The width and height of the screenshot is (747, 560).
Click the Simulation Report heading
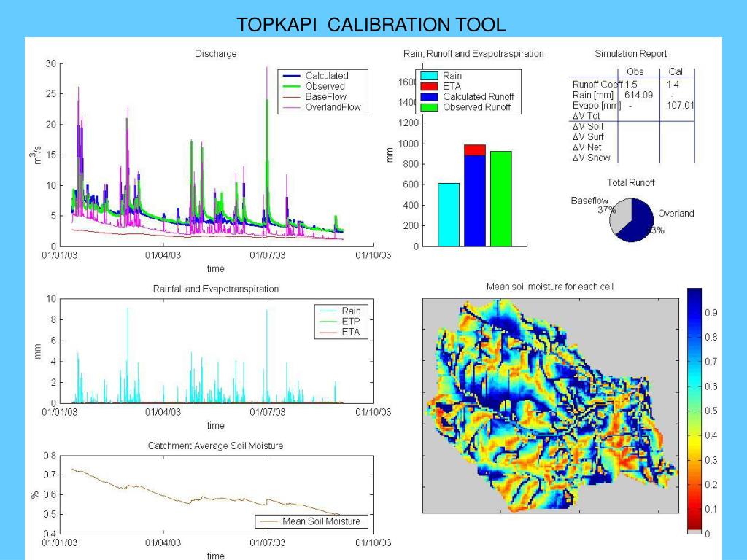(631, 54)
